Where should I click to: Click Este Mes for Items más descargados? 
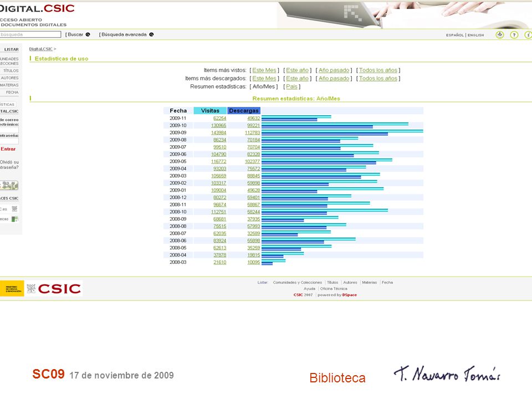264,78
